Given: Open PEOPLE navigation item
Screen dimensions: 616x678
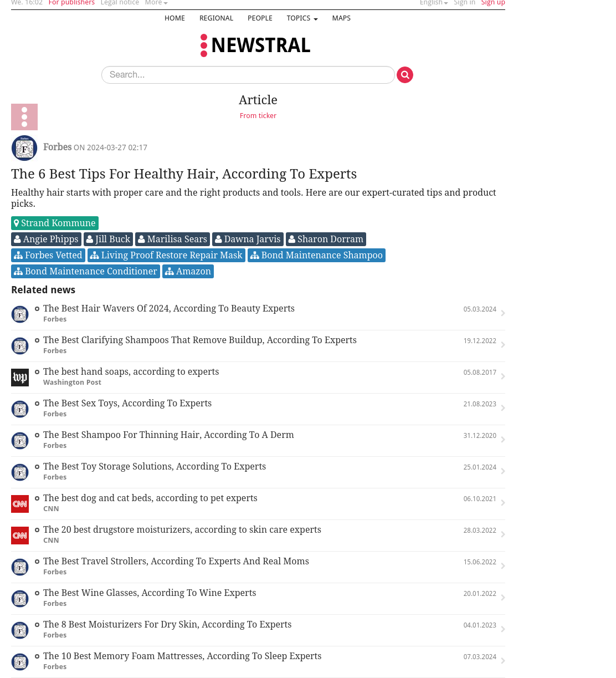Looking at the screenshot, I should pyautogui.click(x=260, y=18).
